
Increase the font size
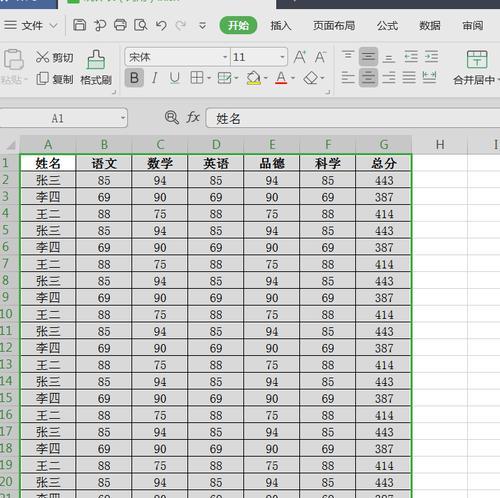(300, 57)
